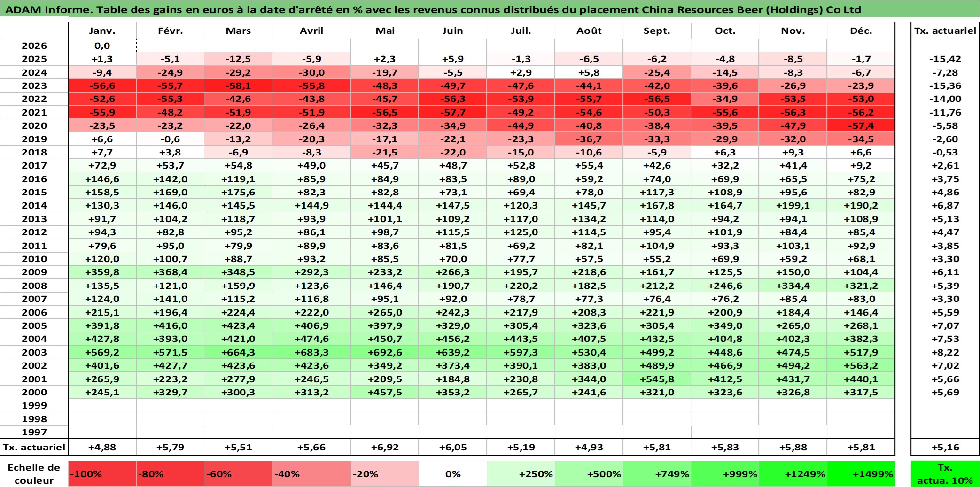
Task: Select the 2004 Avril cell '+474,6'
Action: 311,339
